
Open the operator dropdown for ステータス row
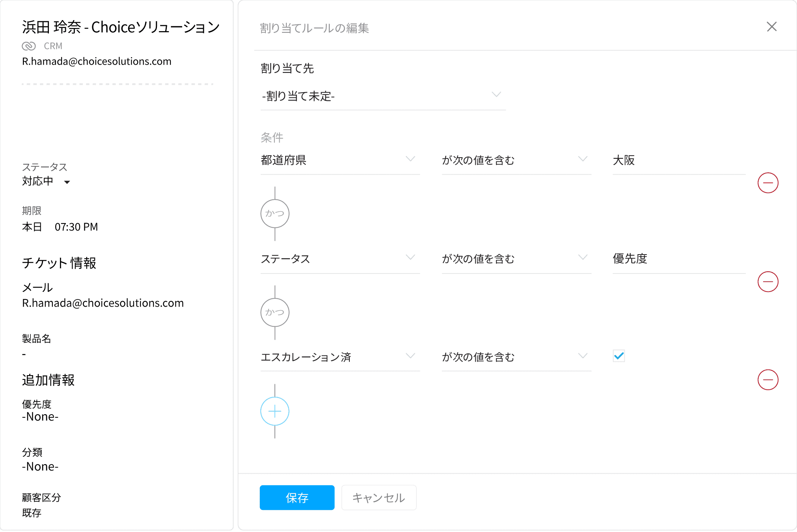point(516,259)
